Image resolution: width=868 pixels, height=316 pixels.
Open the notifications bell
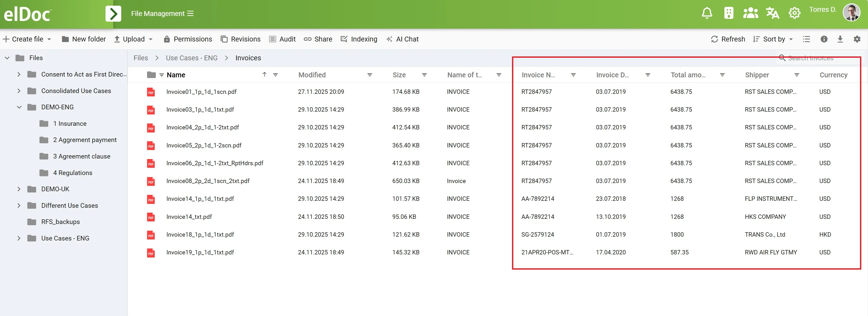click(x=707, y=13)
